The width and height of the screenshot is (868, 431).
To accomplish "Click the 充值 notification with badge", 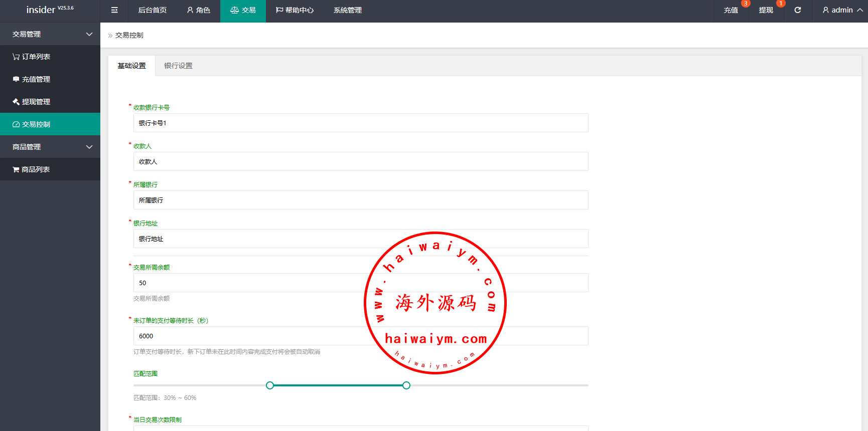I will click(x=731, y=10).
